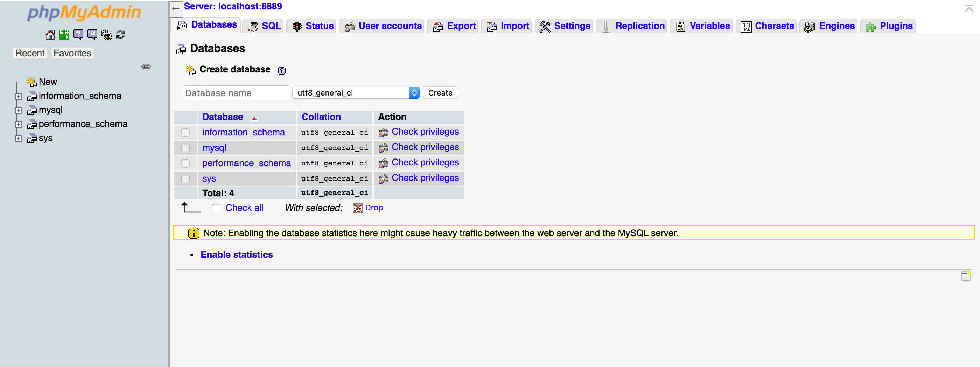Select the information_schema tree label
The image size is (980, 367).
[x=80, y=96]
